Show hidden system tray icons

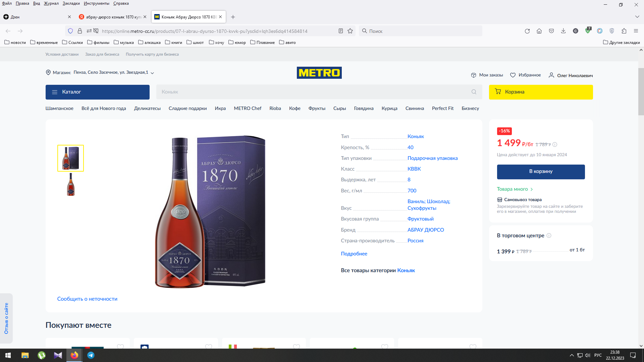[x=572, y=355]
